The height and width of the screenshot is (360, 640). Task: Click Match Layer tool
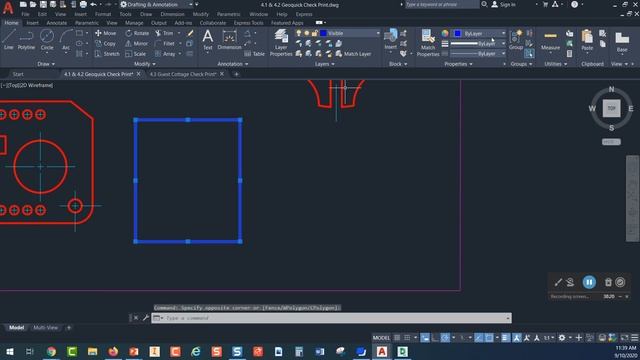point(353,54)
